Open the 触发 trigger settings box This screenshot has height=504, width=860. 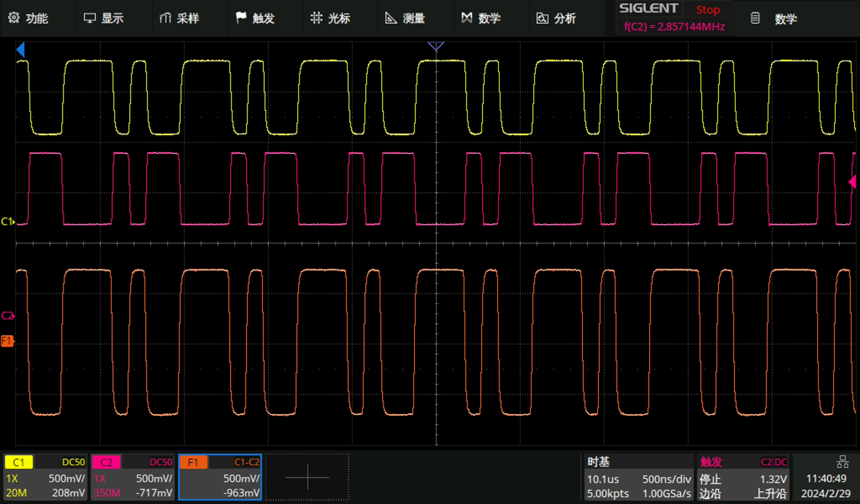click(742, 477)
